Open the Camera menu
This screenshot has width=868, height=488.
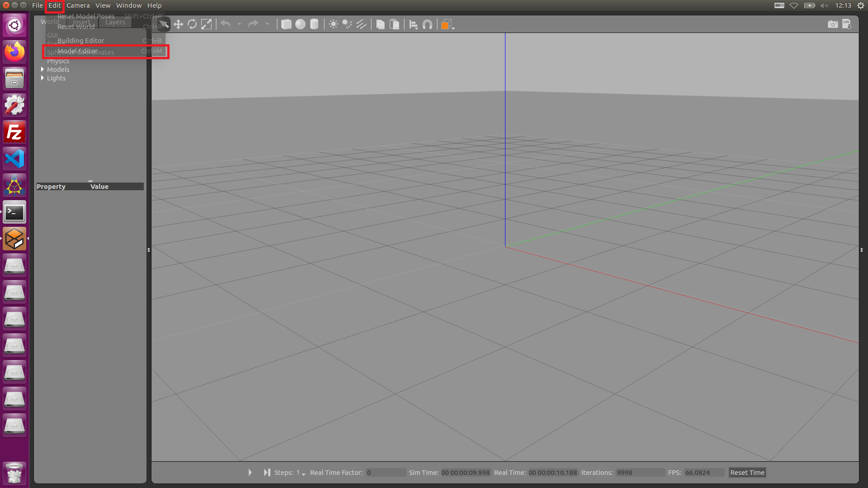coord(78,5)
